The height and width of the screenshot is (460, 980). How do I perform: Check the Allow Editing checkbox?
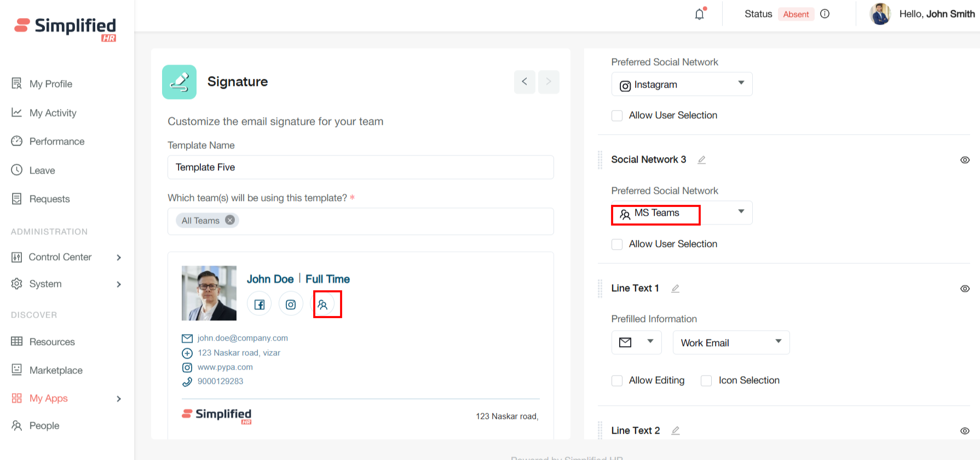[x=617, y=381]
